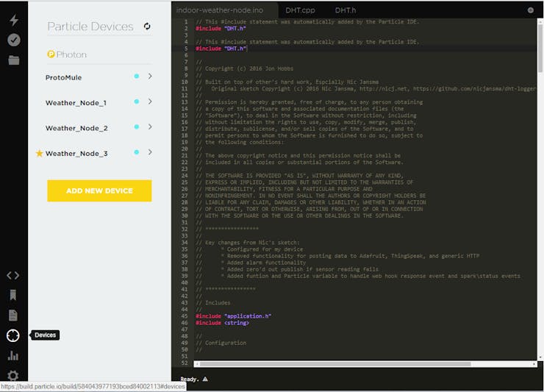Click the Configuration comment on line 49

[221, 343]
